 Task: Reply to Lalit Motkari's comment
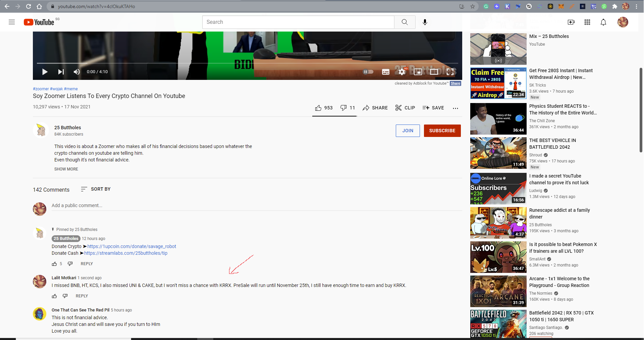click(82, 296)
